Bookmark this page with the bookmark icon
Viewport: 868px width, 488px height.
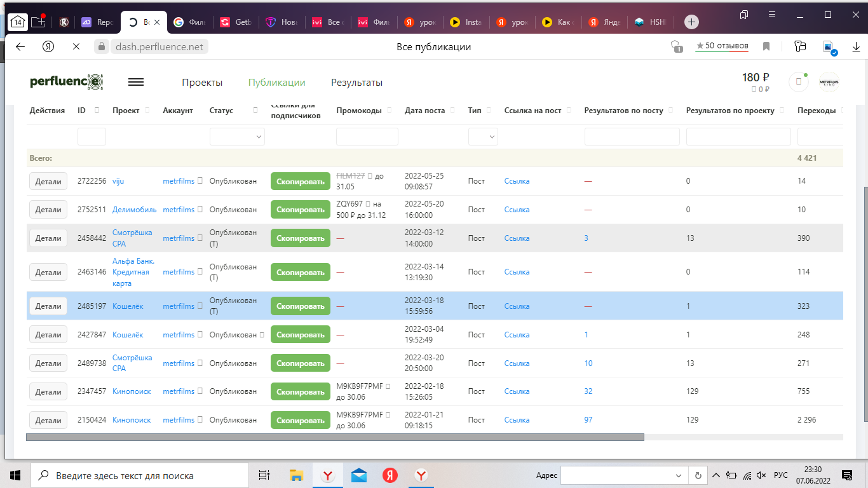[766, 46]
